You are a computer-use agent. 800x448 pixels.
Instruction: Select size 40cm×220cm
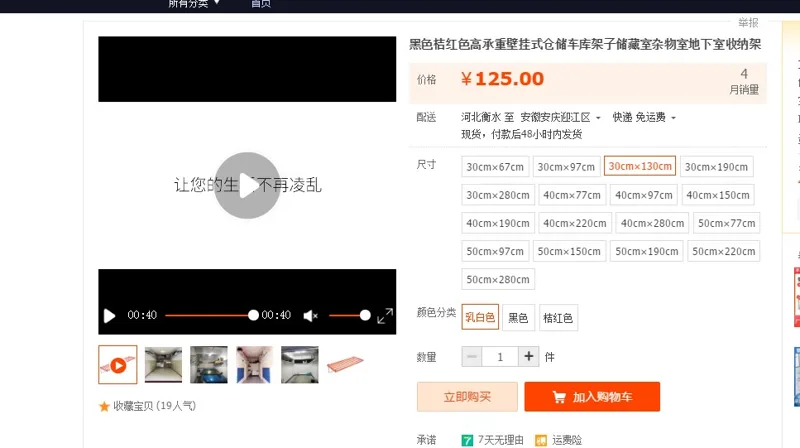pyautogui.click(x=575, y=223)
